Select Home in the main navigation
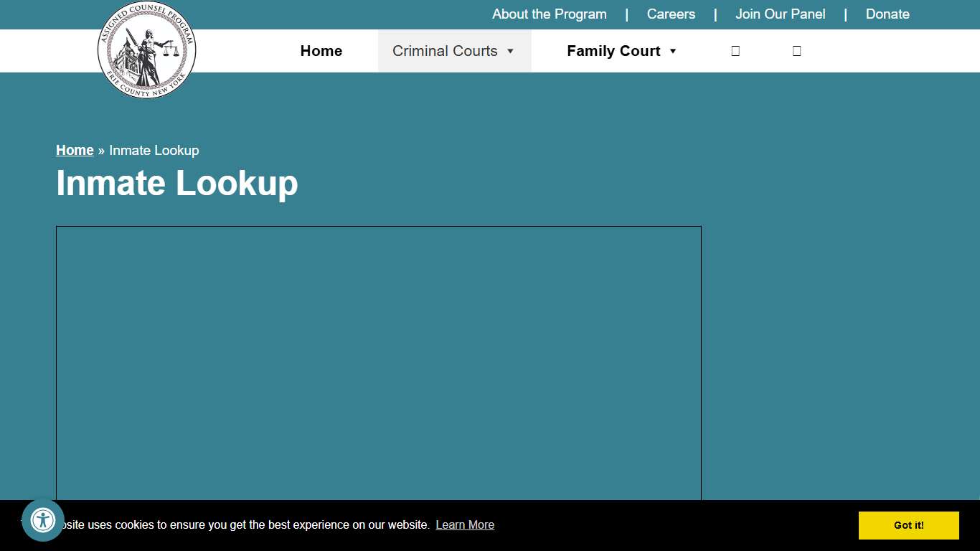The width and height of the screenshot is (980, 551). click(x=321, y=51)
